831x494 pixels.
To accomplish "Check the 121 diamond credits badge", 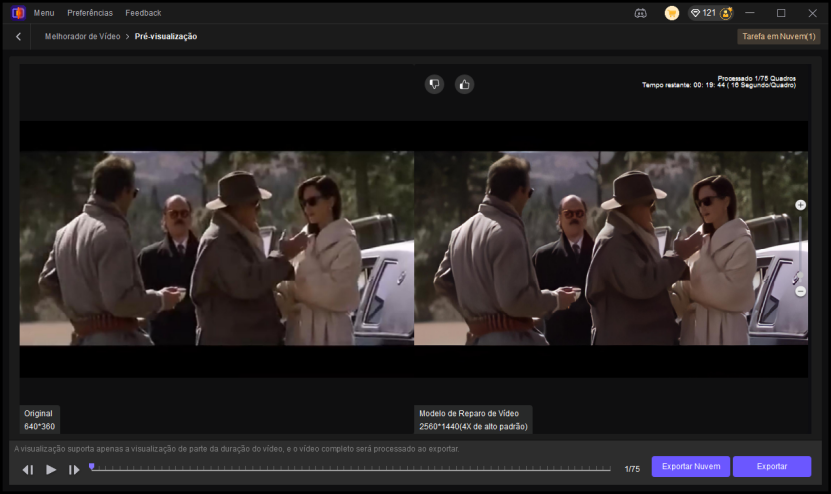I will click(x=703, y=13).
